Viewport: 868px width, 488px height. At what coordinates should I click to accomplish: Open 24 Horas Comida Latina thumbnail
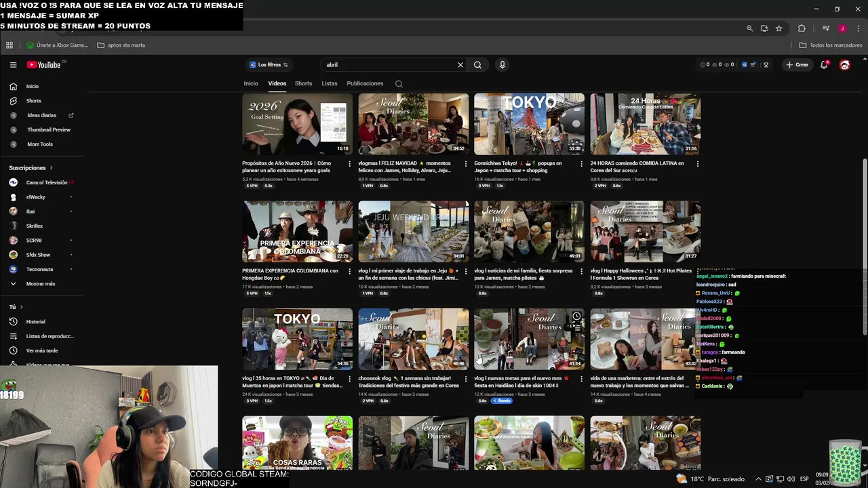(645, 124)
